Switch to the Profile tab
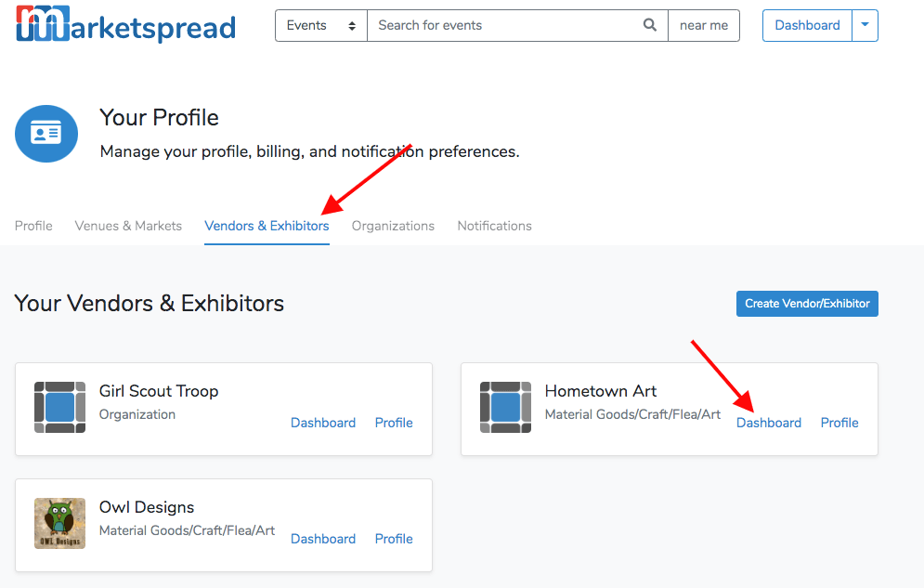Viewport: 924px width, 588px height. [x=33, y=226]
